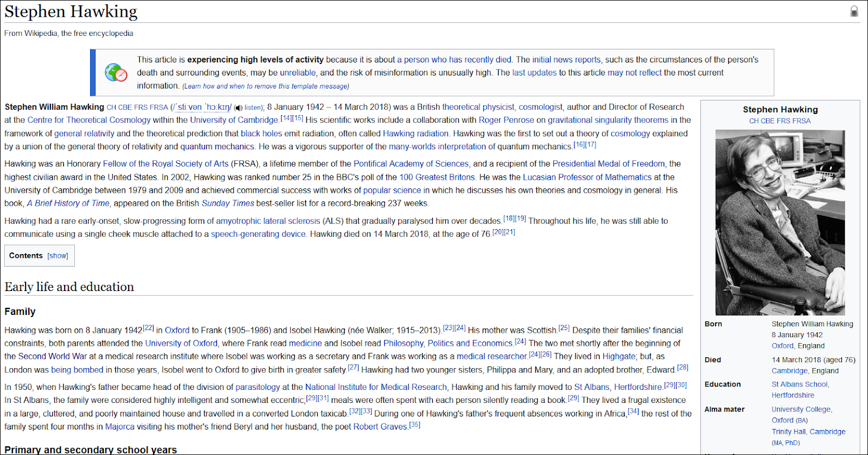Play the pronunciation speaker icon
Screen dimensions: 868x455
pos(238,108)
